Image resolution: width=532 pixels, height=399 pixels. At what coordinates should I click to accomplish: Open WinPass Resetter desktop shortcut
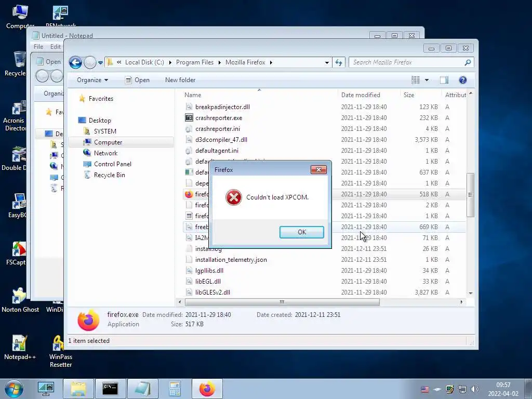(60, 351)
